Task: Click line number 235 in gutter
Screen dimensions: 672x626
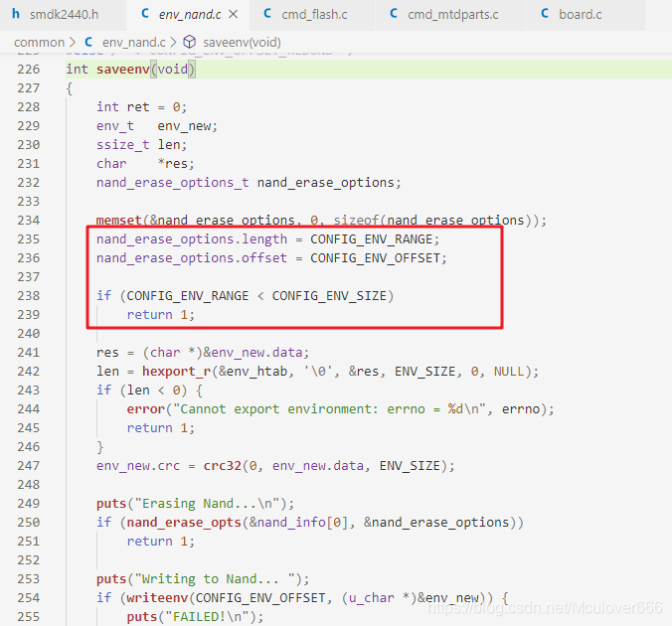Action: point(28,239)
